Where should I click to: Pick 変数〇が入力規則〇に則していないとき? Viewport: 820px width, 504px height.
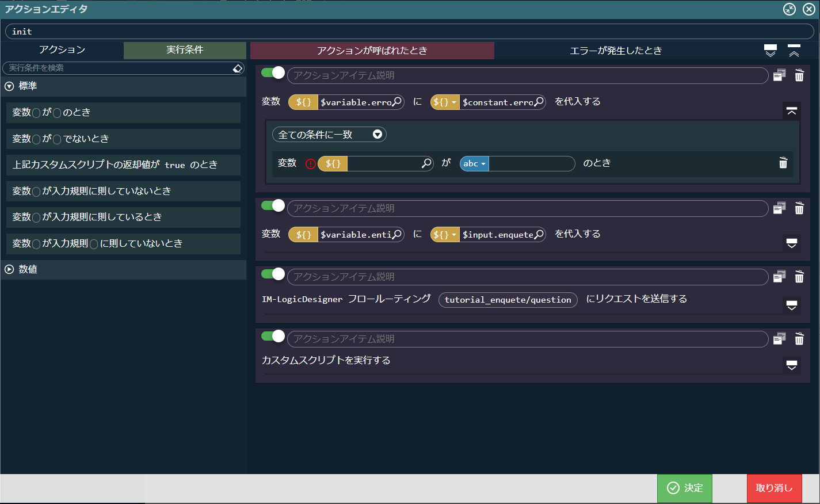(x=123, y=243)
